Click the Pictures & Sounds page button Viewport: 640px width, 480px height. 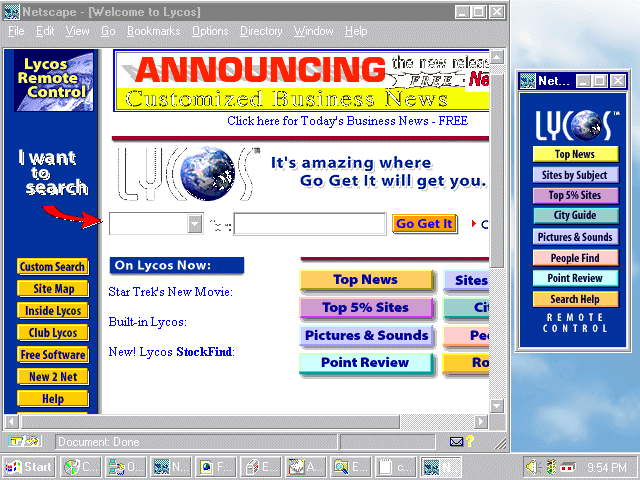(x=367, y=336)
